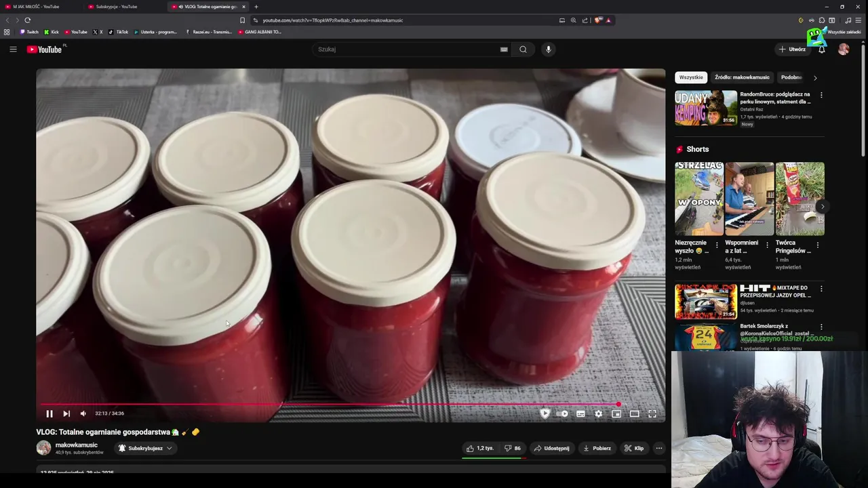Toggle theater mode view
The image size is (868, 488).
[635, 413]
